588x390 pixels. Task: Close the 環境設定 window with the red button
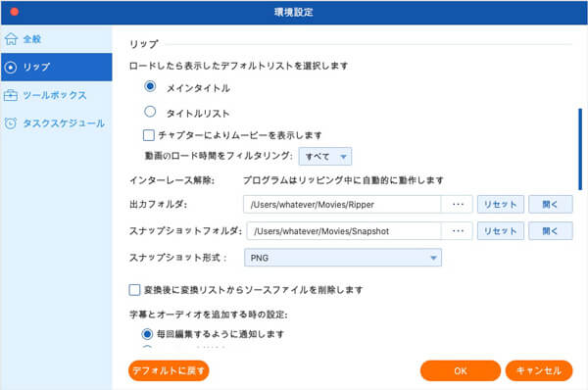point(15,12)
